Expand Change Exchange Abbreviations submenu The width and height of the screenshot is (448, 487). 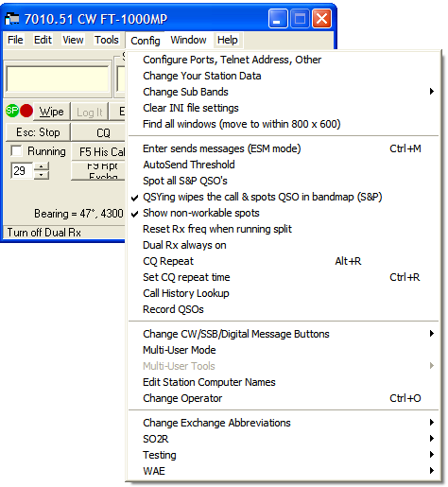[x=284, y=423]
